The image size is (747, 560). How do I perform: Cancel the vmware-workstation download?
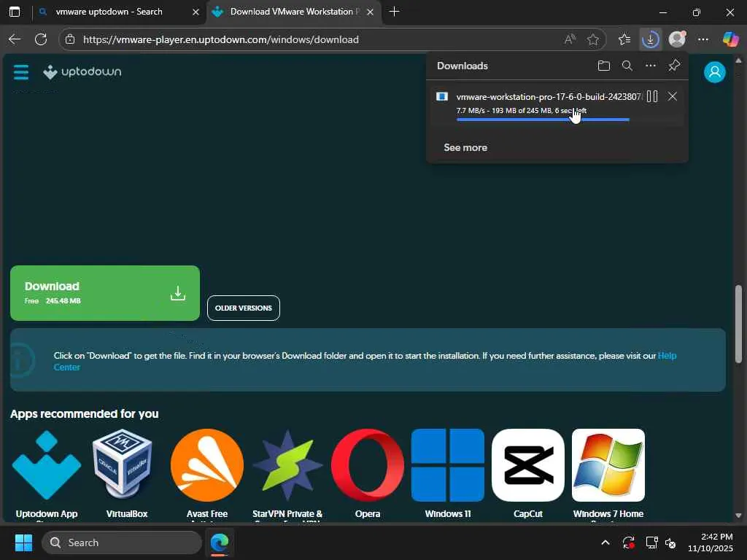(x=672, y=97)
